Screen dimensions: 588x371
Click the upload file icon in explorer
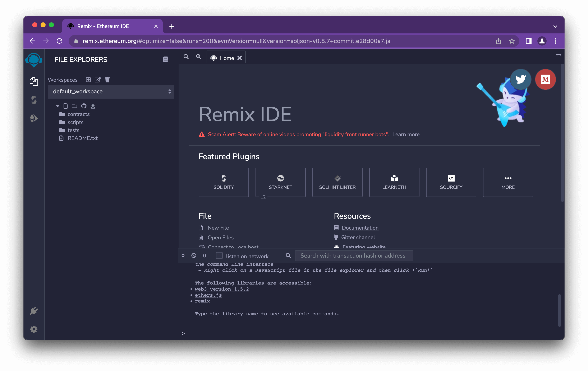(x=93, y=106)
